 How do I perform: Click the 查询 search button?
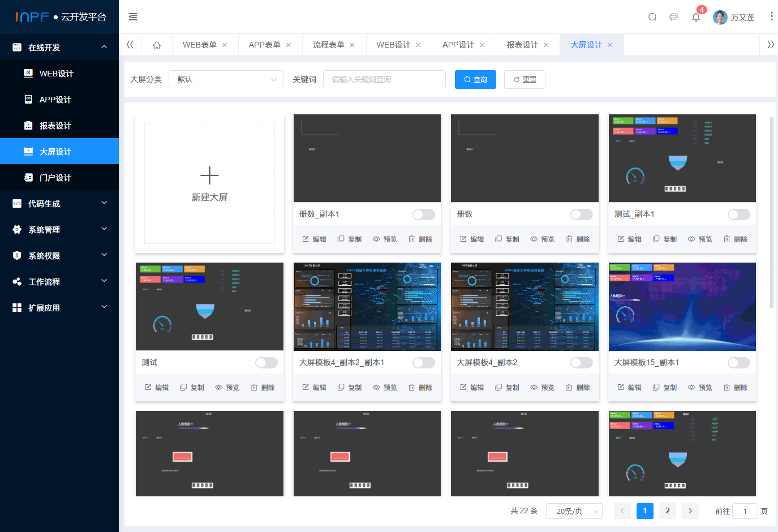pos(475,79)
